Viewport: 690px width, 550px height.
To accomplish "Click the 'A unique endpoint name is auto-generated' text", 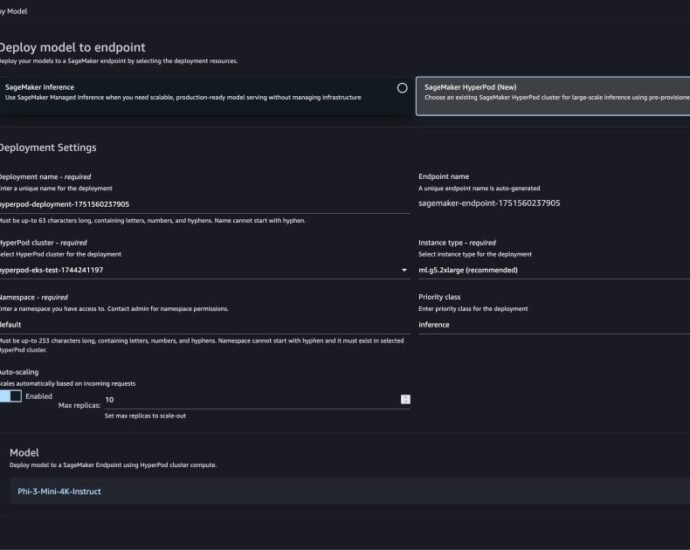I will (x=479, y=188).
